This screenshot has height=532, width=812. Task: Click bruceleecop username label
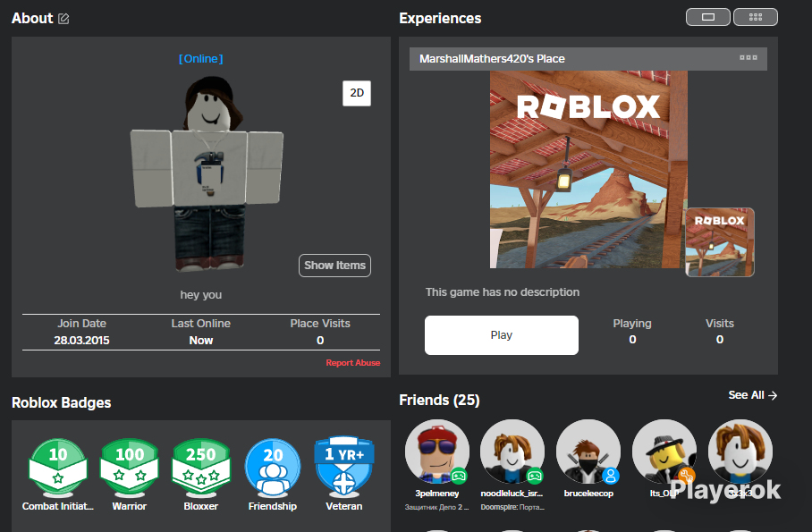[x=588, y=494]
